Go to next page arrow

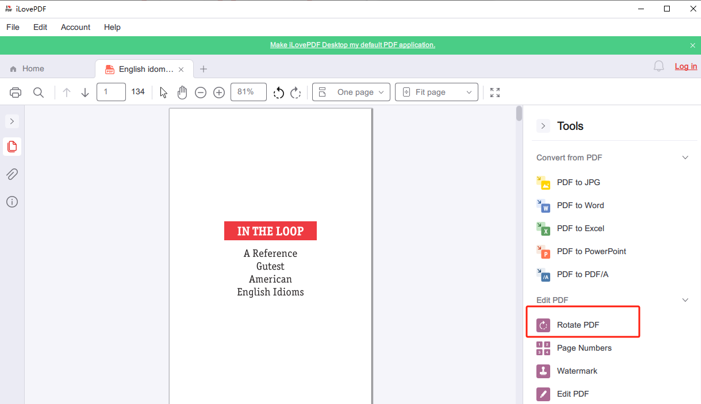(85, 93)
